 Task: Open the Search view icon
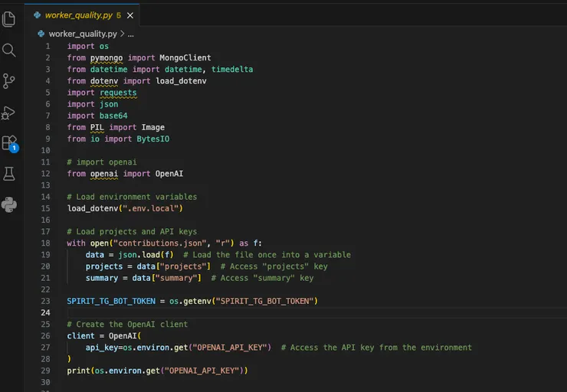pos(9,51)
